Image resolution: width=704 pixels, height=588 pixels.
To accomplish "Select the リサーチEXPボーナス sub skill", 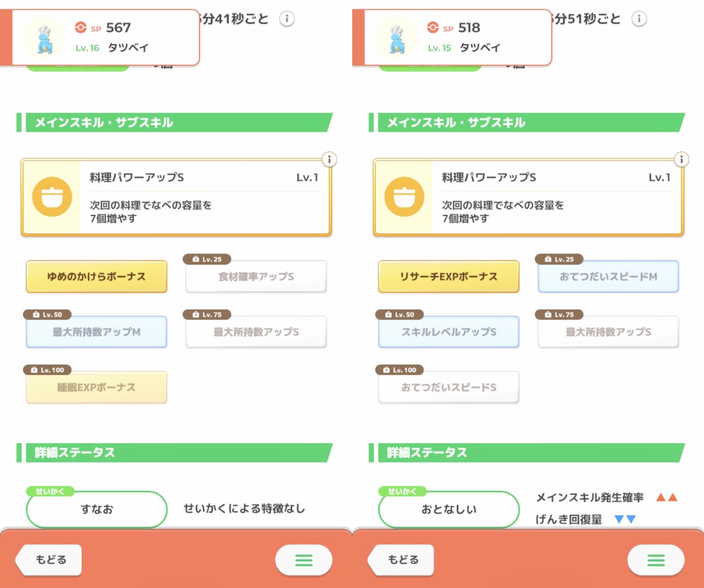I will pyautogui.click(x=449, y=277).
